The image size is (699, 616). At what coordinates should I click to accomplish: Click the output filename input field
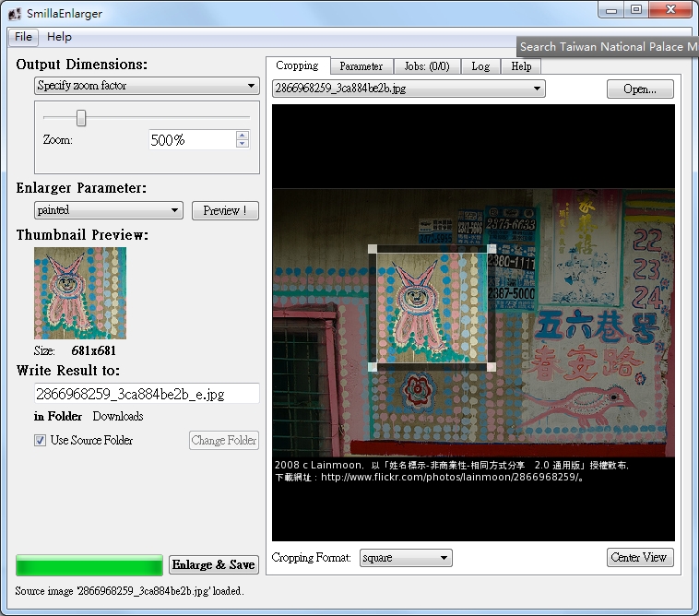point(147,394)
